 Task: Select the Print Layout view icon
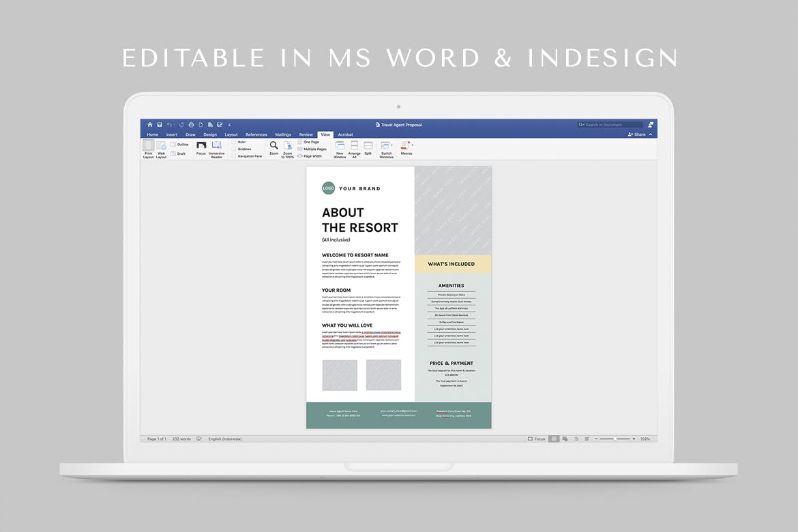(148, 146)
